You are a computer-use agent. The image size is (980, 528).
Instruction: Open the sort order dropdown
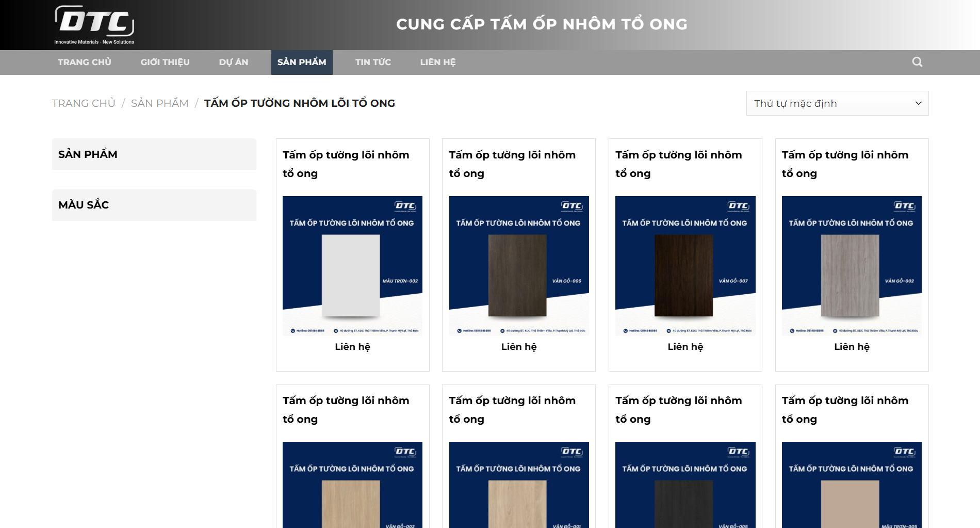point(837,103)
